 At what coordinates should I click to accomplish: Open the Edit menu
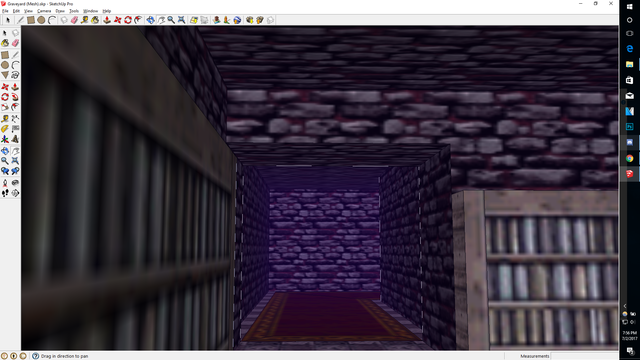tap(16, 11)
